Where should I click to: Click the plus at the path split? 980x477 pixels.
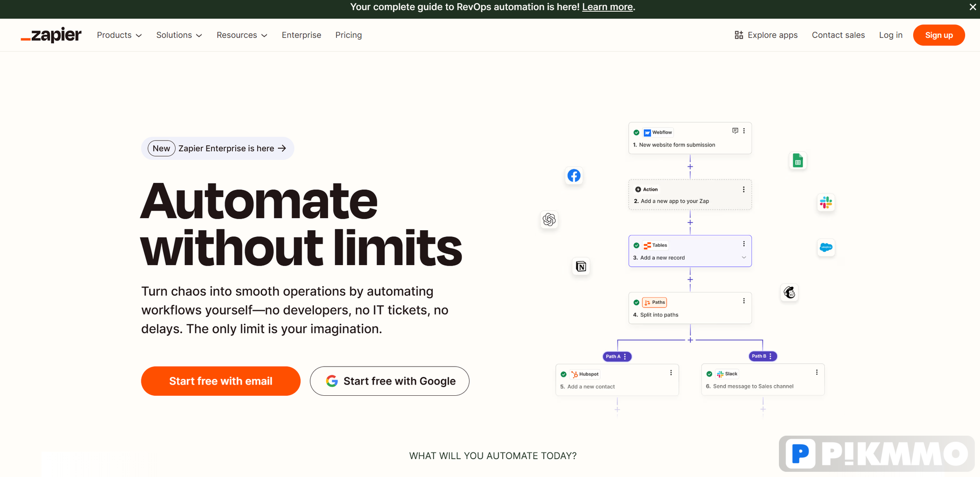690,340
